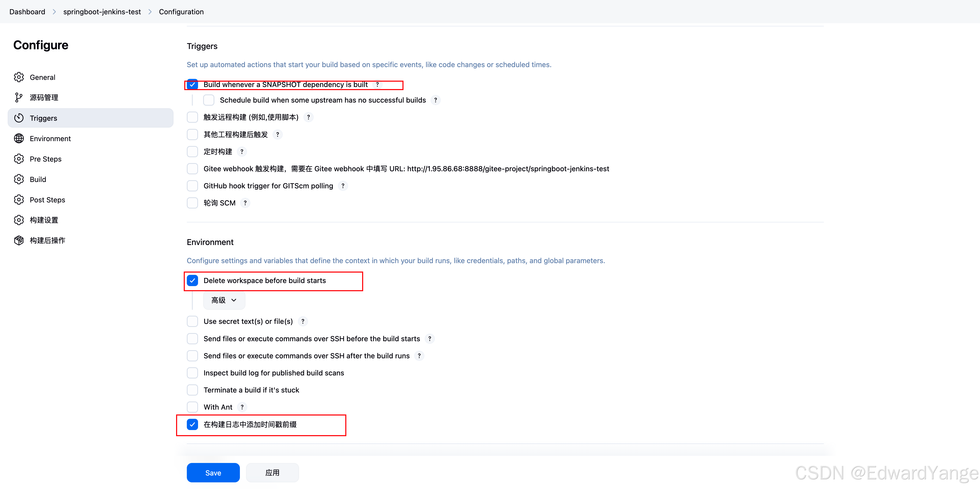This screenshot has height=489, width=980.
Task: Click the 应用 button
Action: [x=272, y=472]
